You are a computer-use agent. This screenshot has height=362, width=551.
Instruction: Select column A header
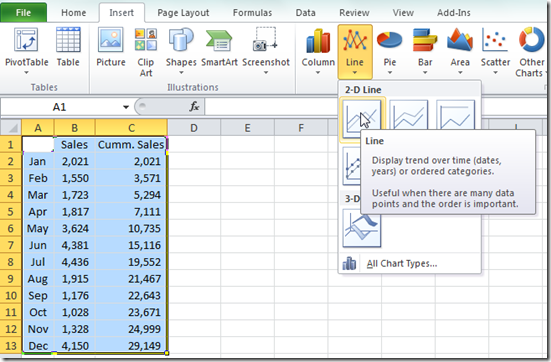pos(38,128)
